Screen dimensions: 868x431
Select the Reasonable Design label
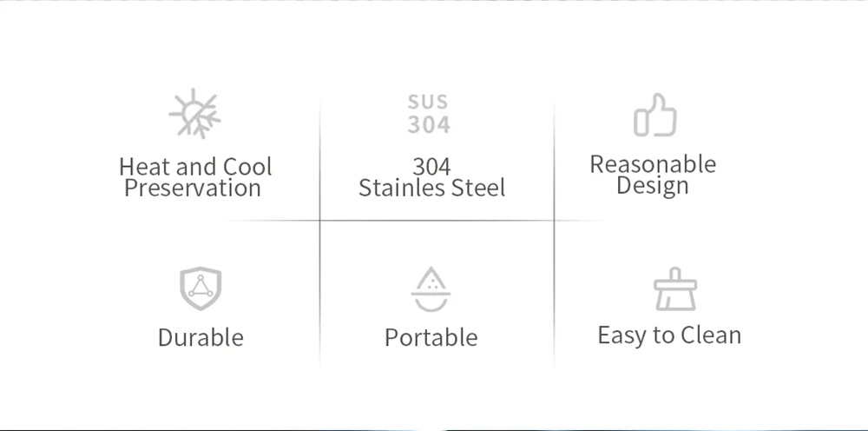coord(653,175)
